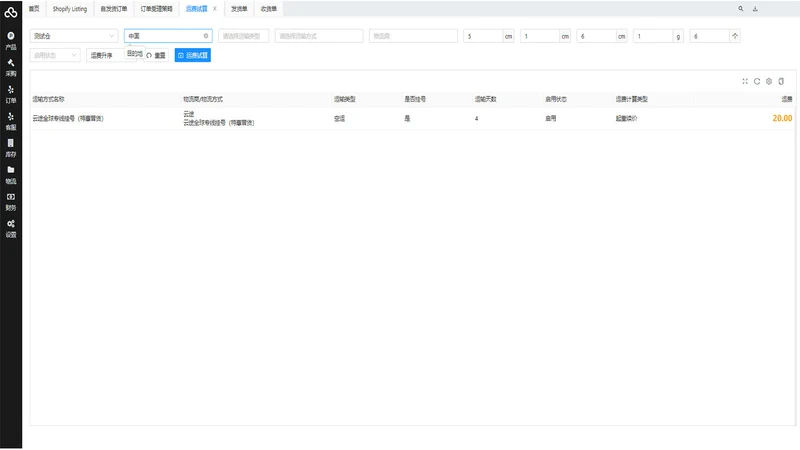Open the 产品 (Products) sidebar section

[x=11, y=41]
